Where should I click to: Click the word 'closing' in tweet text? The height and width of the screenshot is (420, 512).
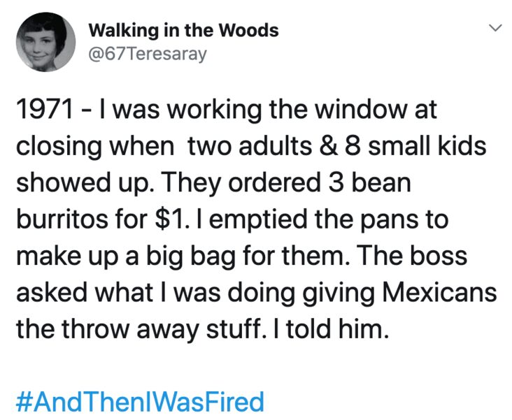[59, 147]
